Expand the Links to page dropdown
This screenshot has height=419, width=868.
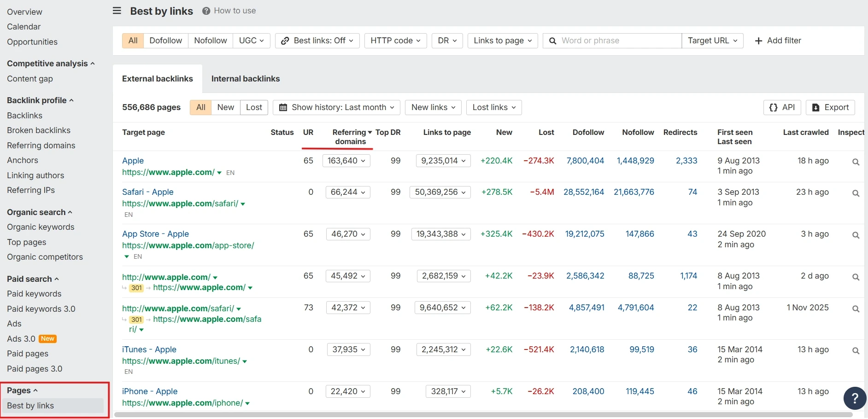(502, 41)
